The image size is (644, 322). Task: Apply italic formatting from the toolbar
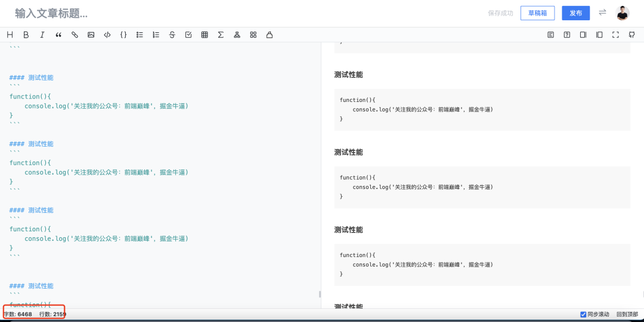[x=42, y=35]
